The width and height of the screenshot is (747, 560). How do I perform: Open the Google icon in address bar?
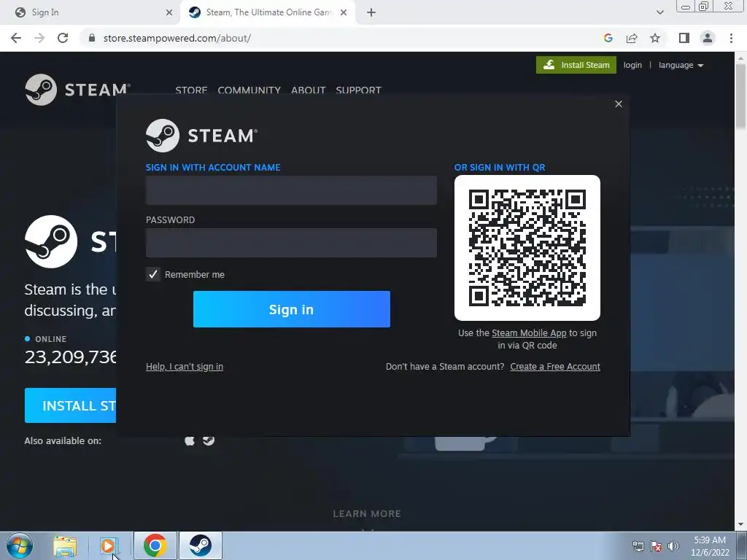click(608, 38)
